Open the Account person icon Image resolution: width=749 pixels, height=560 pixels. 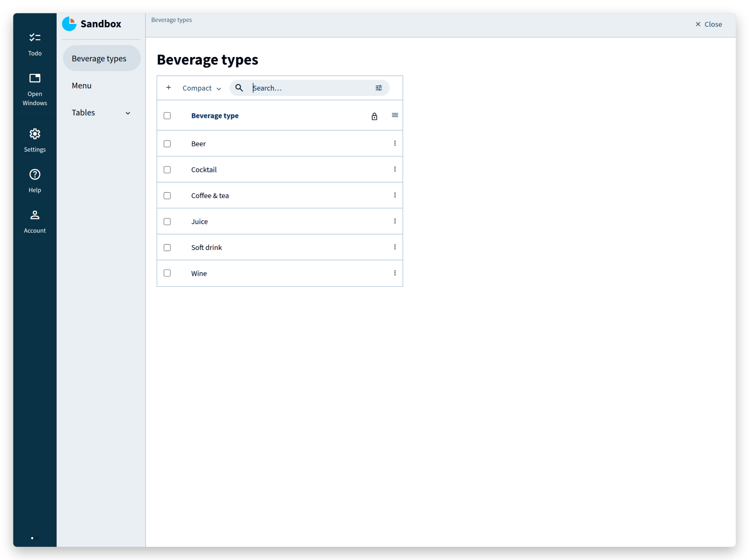tap(35, 215)
